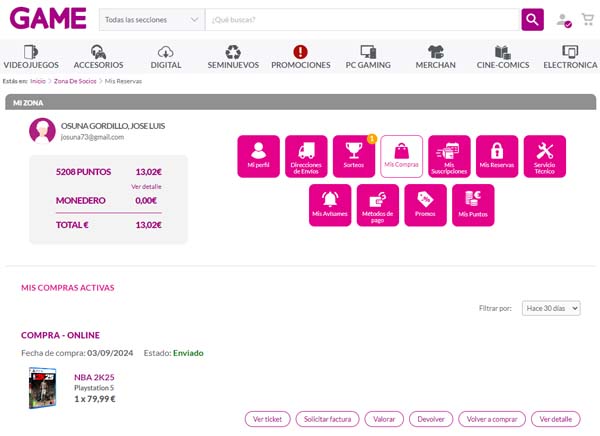Open the PC Gaming category
Screen dimensions: 600x436
point(368,57)
